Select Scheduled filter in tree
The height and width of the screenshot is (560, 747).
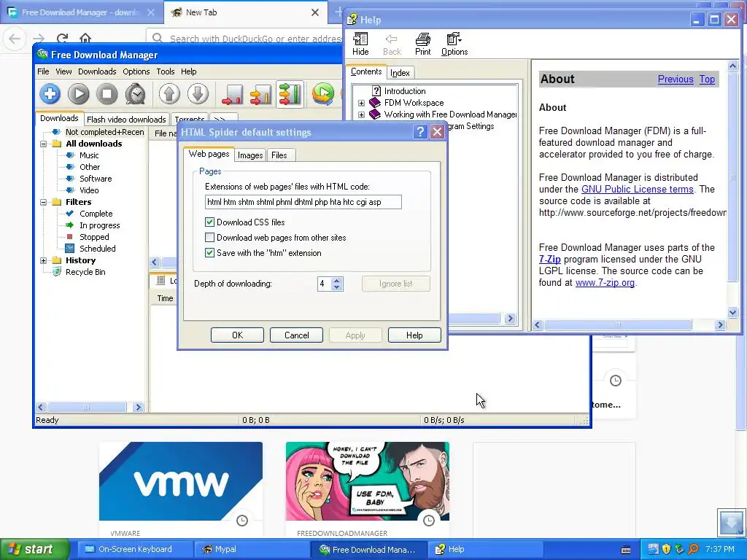pos(97,249)
